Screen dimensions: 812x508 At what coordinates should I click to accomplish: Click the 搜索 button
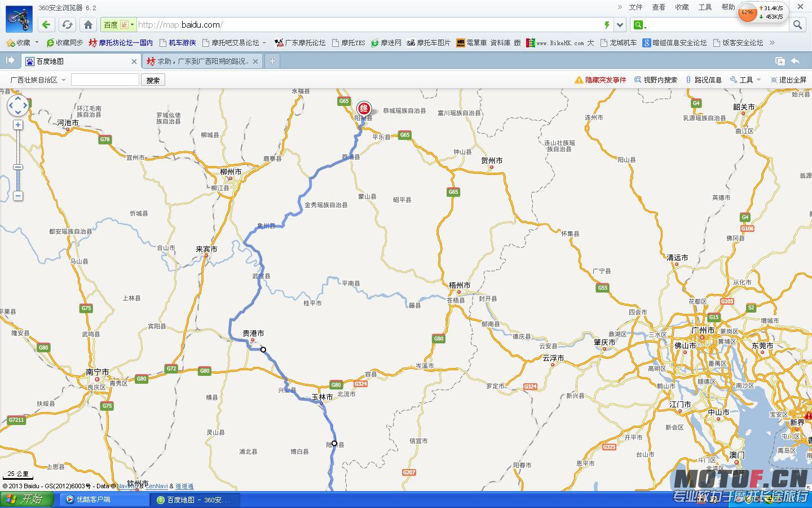[x=153, y=80]
